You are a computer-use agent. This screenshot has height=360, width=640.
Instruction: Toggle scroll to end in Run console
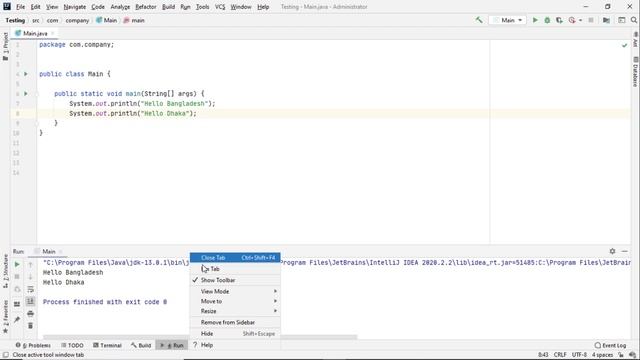(x=31, y=301)
